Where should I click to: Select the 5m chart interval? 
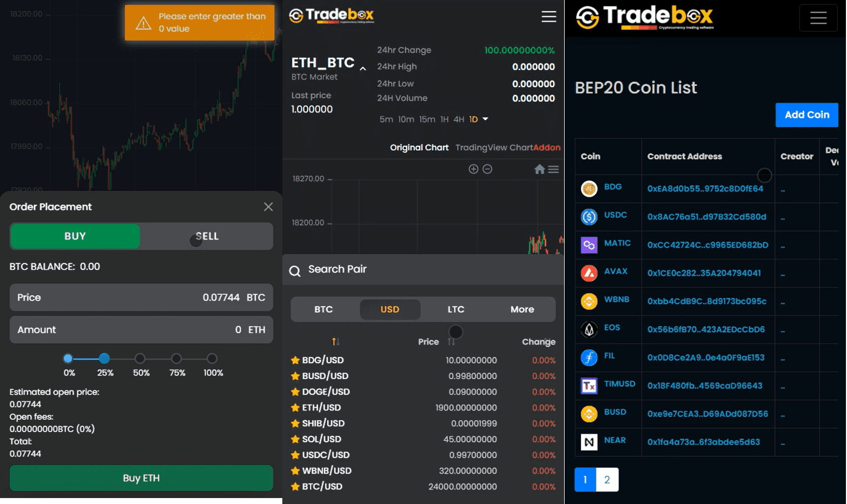pyautogui.click(x=386, y=120)
